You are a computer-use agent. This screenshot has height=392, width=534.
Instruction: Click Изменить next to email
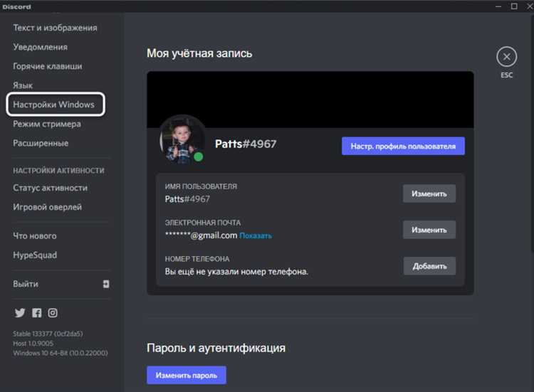429,230
